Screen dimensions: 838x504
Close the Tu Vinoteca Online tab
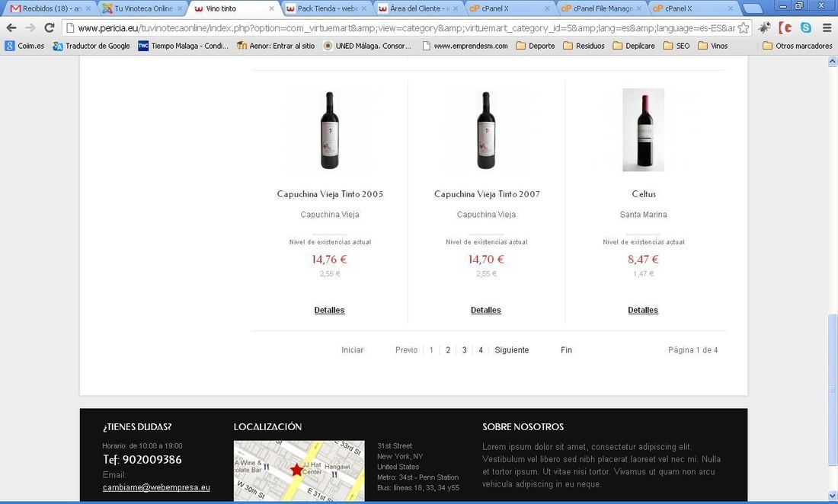pyautogui.click(x=180, y=8)
